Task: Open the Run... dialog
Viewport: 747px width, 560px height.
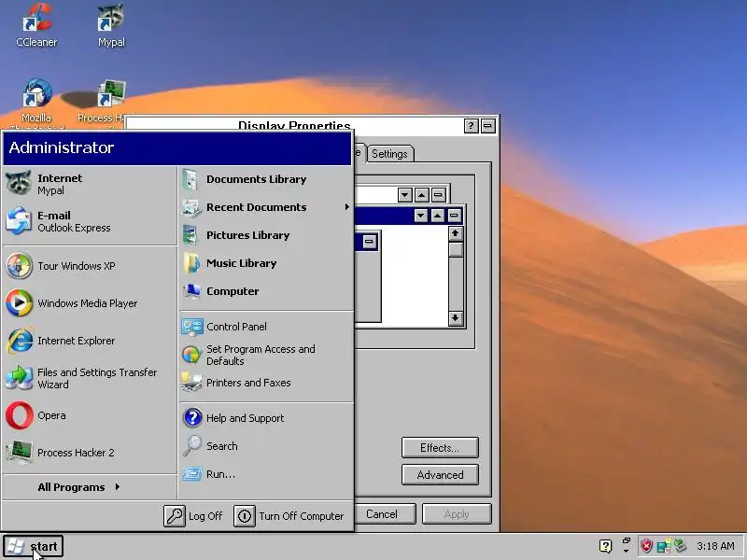Action: point(266,474)
